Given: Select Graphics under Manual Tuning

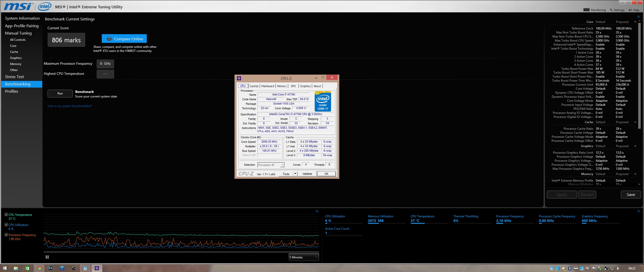Looking at the screenshot, I should pyautogui.click(x=16, y=58).
